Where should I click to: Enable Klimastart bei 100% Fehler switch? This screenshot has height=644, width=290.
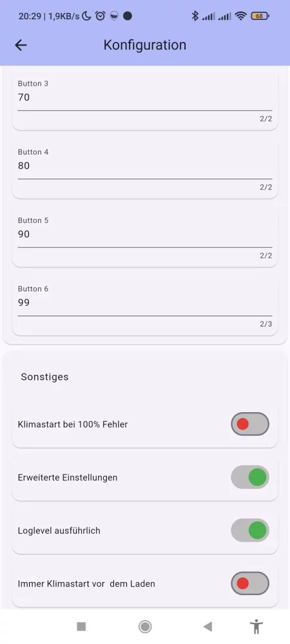point(250,424)
